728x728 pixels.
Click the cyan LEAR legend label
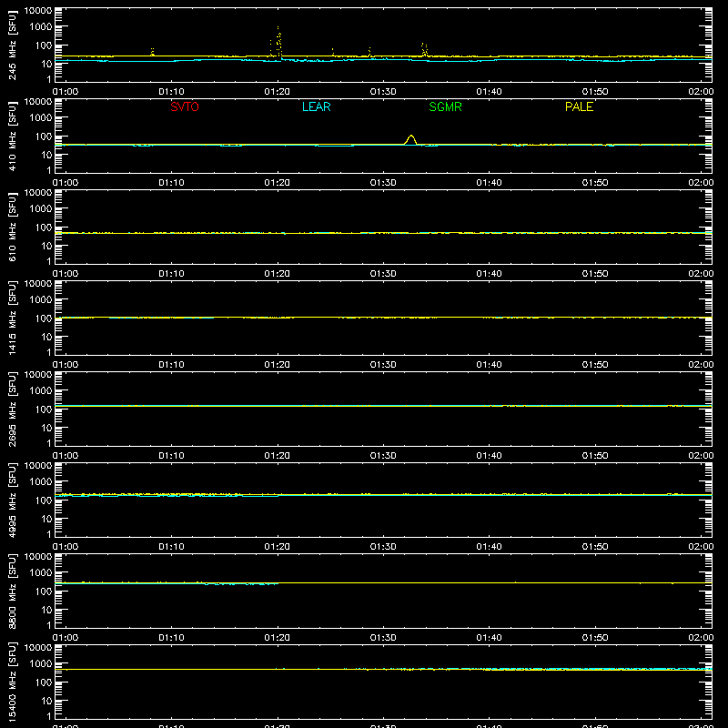point(316,106)
